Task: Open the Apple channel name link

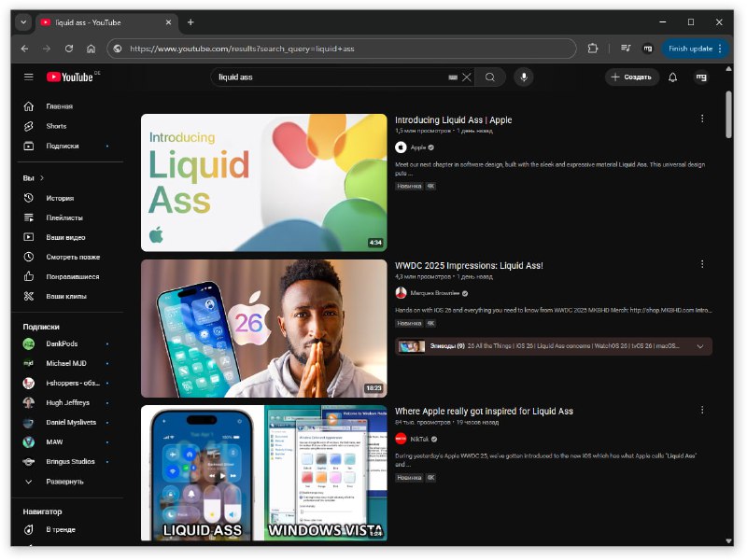Action: (x=417, y=147)
